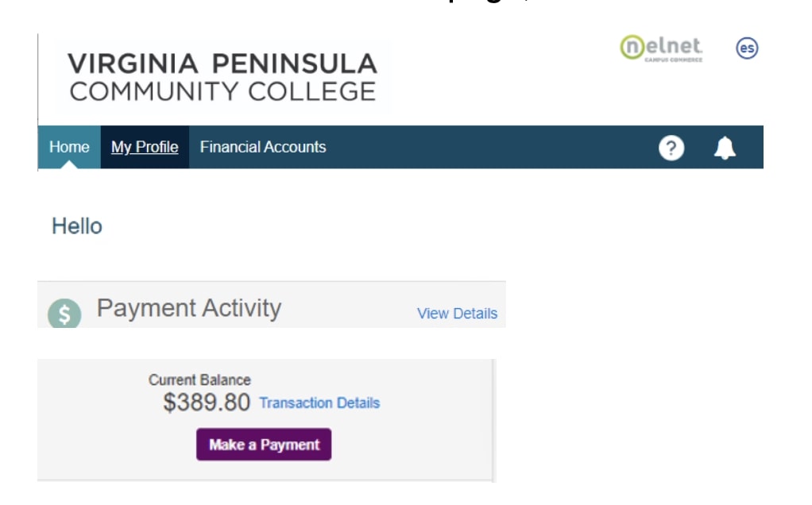
Task: Open the My Profile tab
Action: (x=145, y=147)
